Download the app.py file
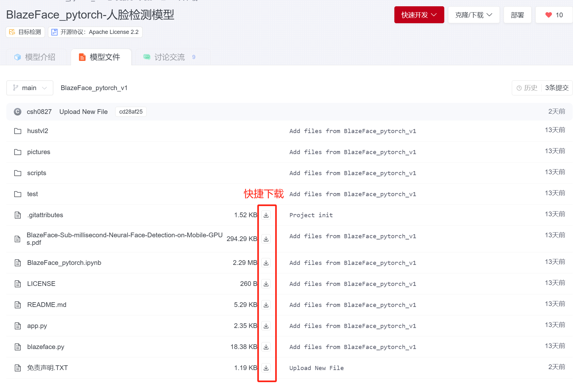 (x=266, y=326)
